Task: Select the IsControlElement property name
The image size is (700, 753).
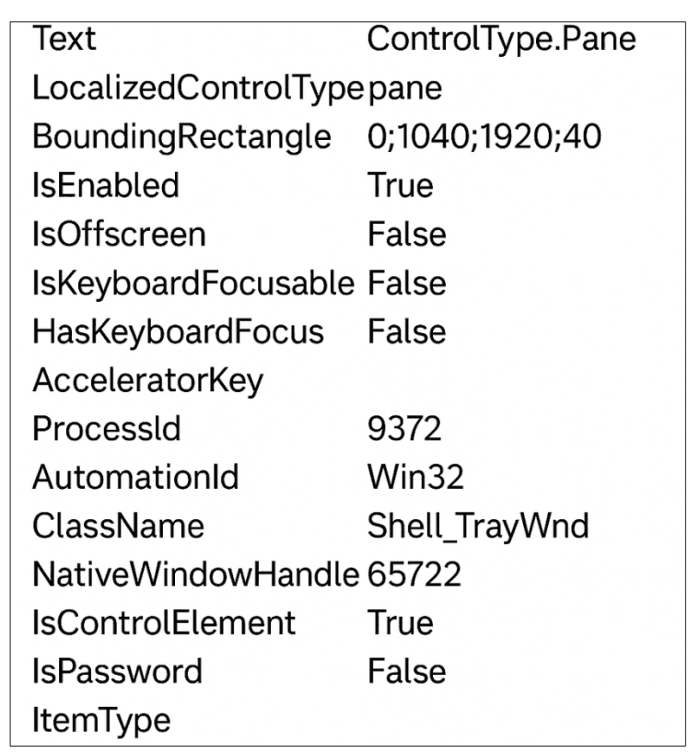Action: pyautogui.click(x=164, y=623)
